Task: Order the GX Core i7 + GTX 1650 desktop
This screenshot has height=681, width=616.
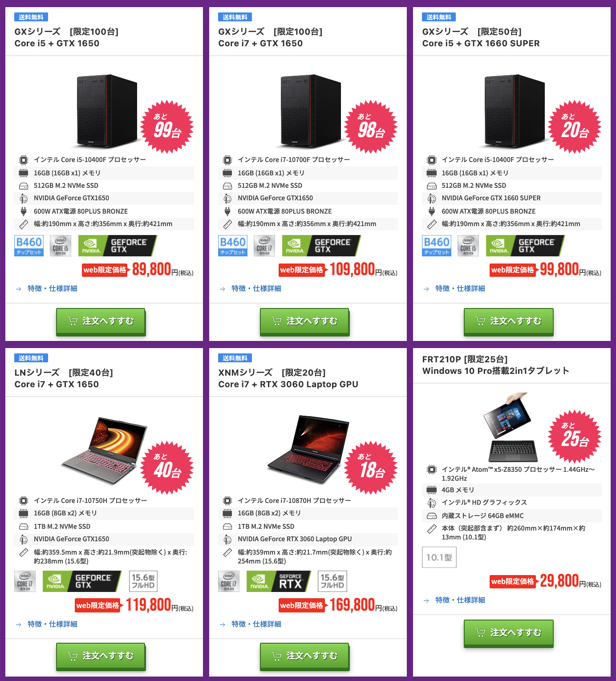Action: 304,321
